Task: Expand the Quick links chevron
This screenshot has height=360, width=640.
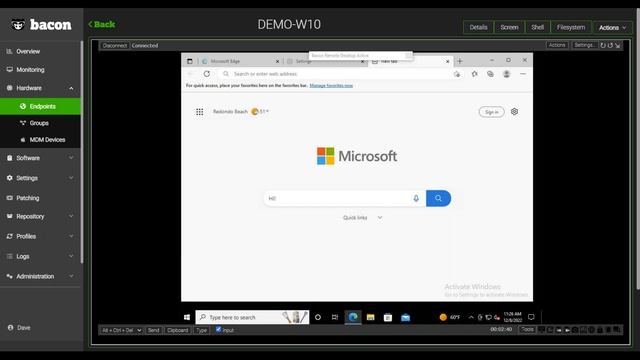Action: (380, 218)
